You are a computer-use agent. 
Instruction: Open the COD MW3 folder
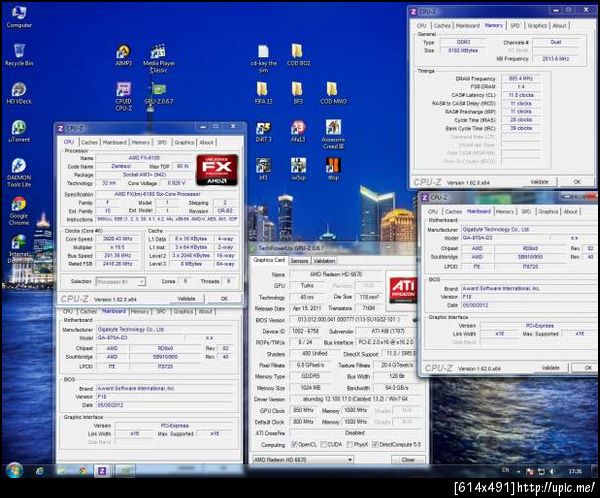[333, 93]
